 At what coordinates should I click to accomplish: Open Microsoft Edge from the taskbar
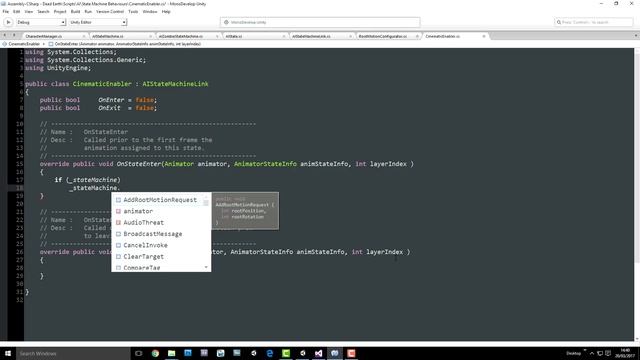(x=269, y=353)
